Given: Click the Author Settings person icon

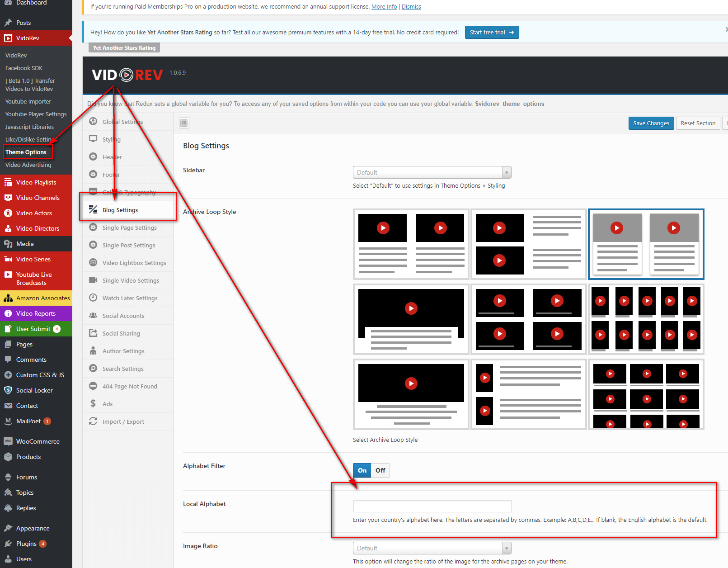Looking at the screenshot, I should click(93, 350).
